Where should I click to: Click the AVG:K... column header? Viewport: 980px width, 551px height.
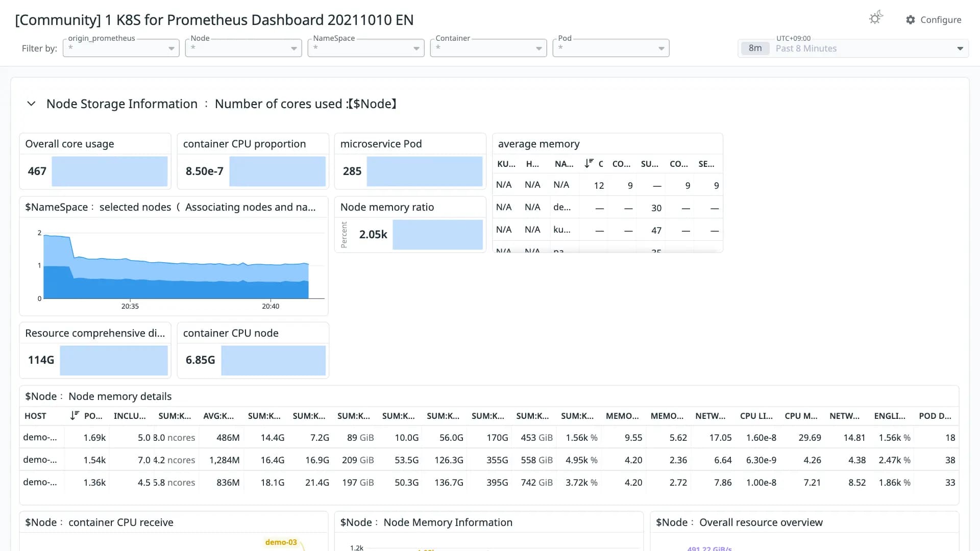pyautogui.click(x=218, y=416)
